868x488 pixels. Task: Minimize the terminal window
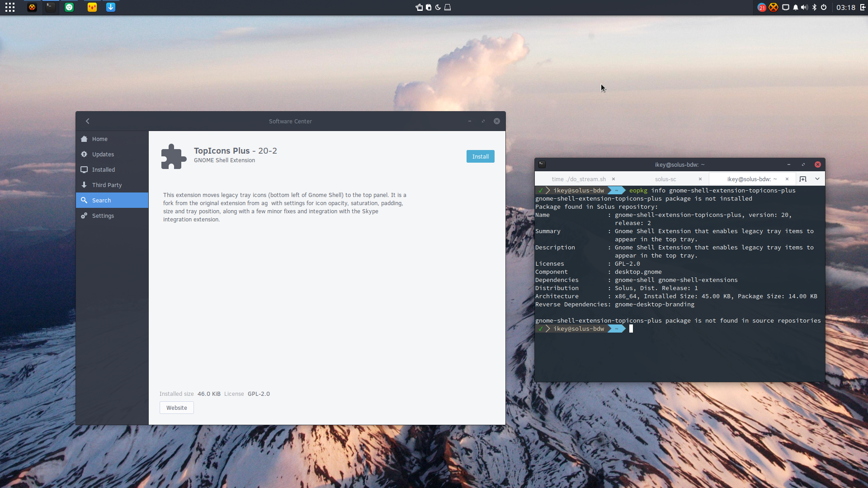click(789, 164)
